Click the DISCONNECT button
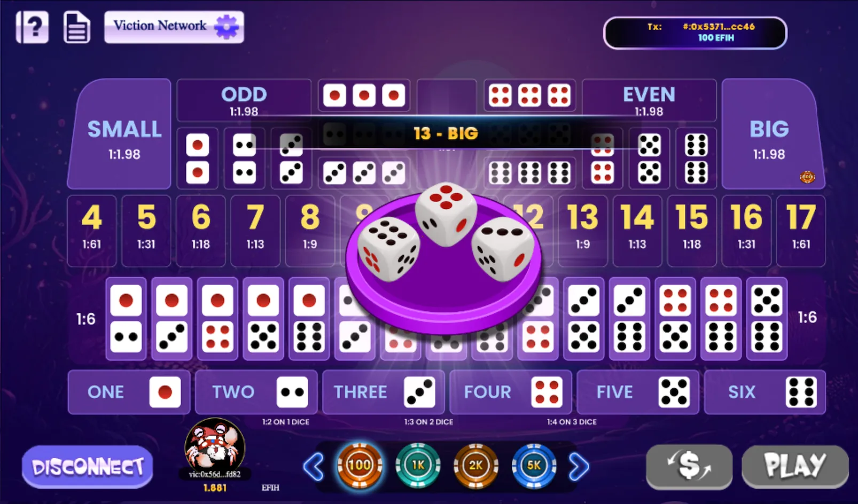This screenshot has width=858, height=504. pyautogui.click(x=88, y=467)
